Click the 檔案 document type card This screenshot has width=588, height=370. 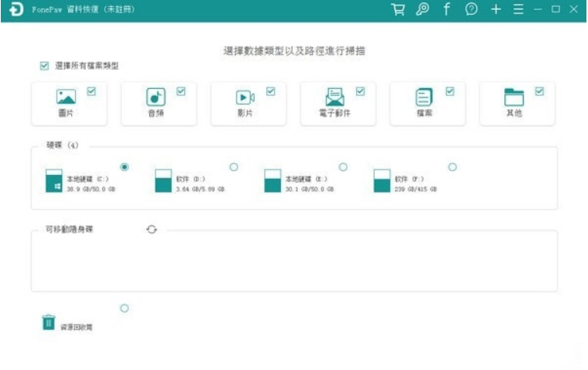(x=427, y=104)
